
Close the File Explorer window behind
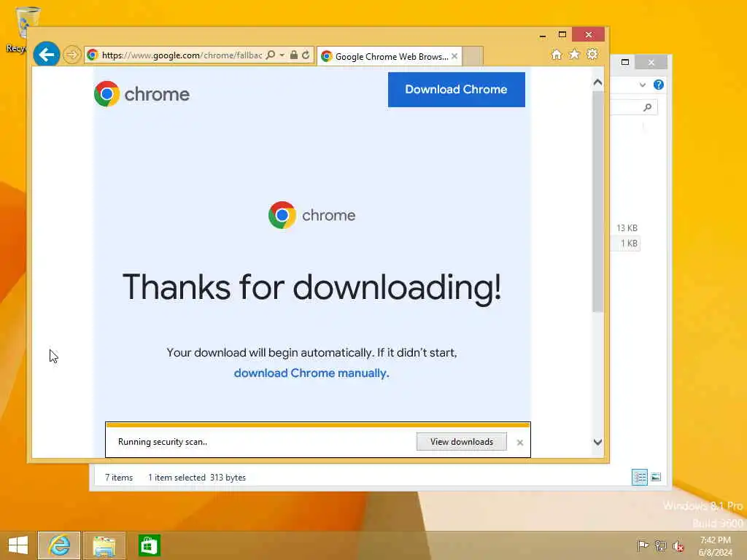[x=651, y=62]
